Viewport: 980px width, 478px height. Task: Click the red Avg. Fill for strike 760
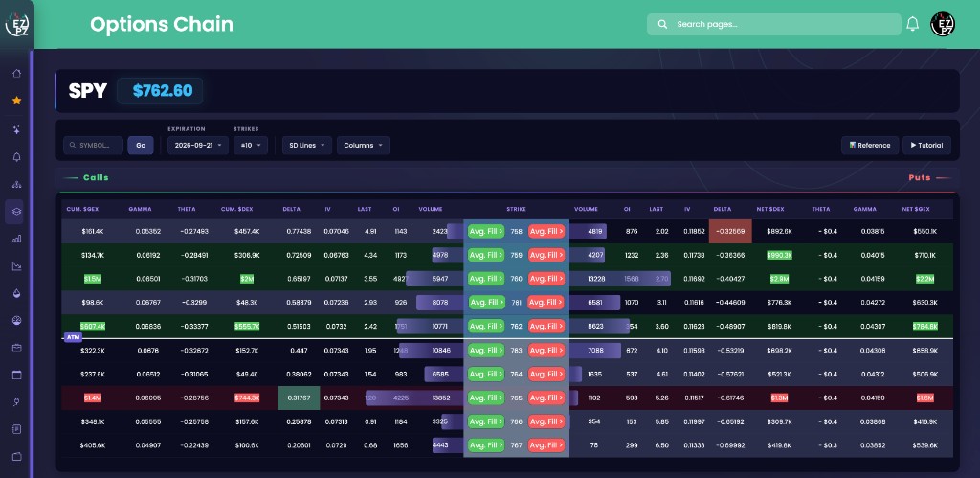(x=546, y=279)
